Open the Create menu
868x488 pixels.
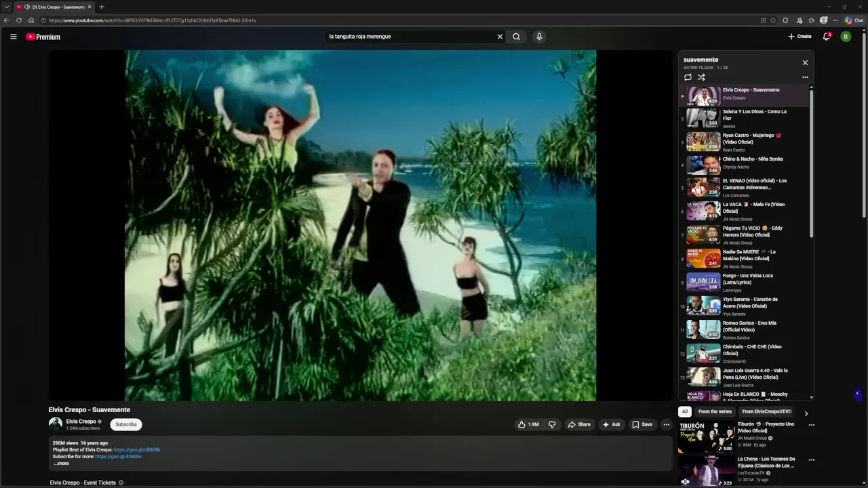tap(800, 37)
